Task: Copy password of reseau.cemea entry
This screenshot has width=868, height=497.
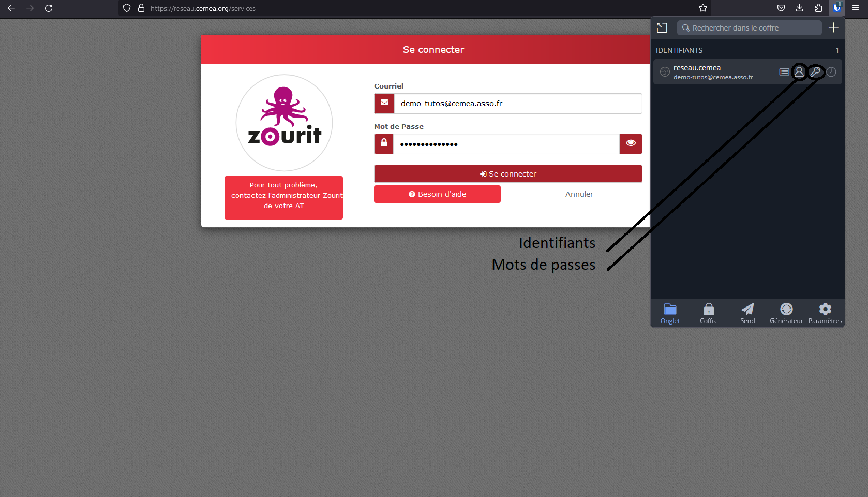Action: [816, 72]
